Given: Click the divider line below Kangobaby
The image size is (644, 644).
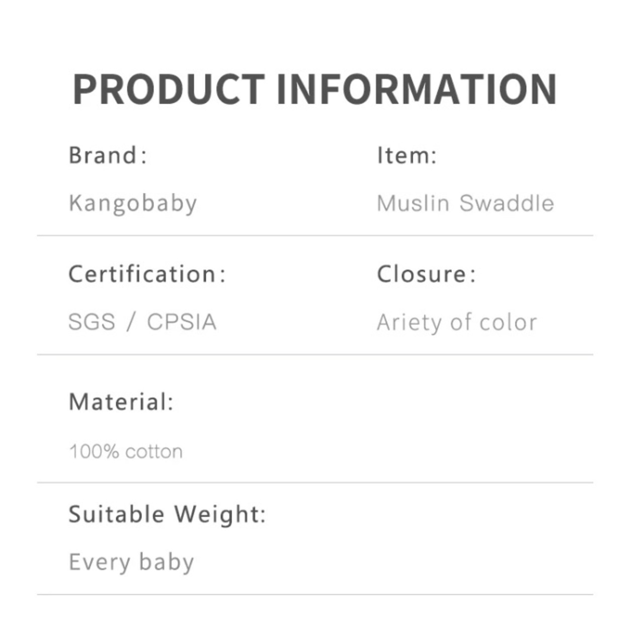Looking at the screenshot, I should 315,235.
